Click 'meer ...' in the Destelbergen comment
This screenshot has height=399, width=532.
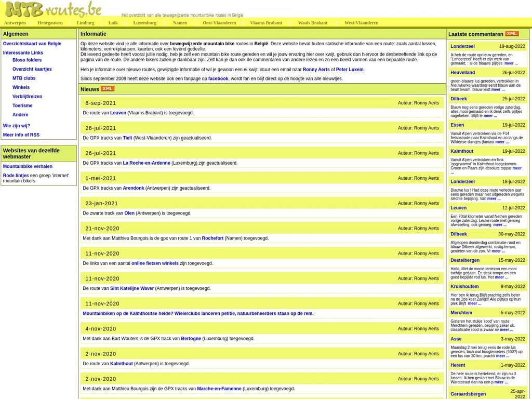(501, 277)
